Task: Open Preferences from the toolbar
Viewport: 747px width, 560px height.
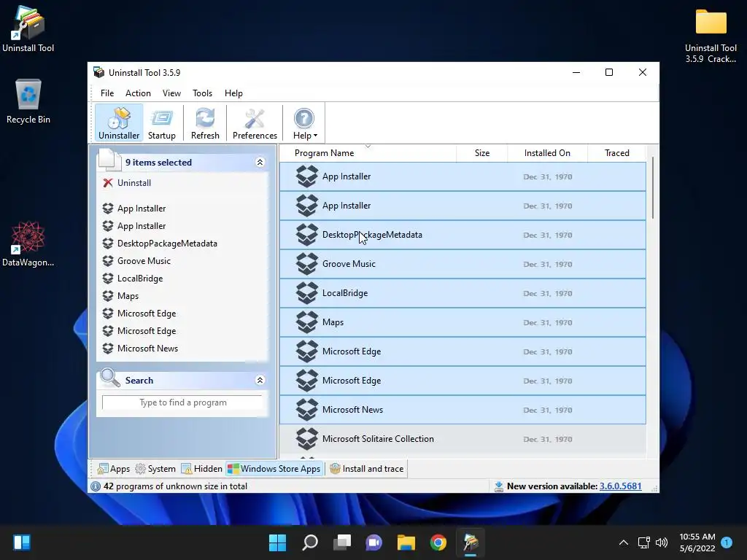Action: (255, 123)
